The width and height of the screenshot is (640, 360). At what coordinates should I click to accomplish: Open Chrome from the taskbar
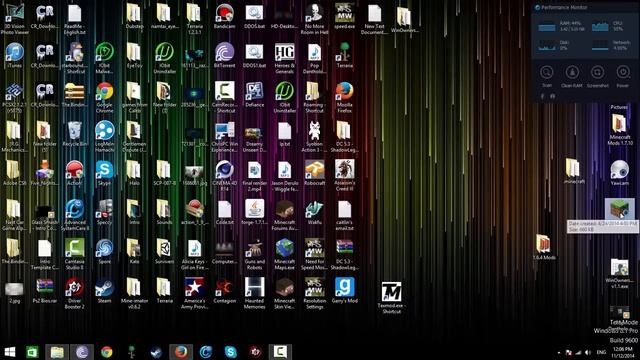[107, 352]
